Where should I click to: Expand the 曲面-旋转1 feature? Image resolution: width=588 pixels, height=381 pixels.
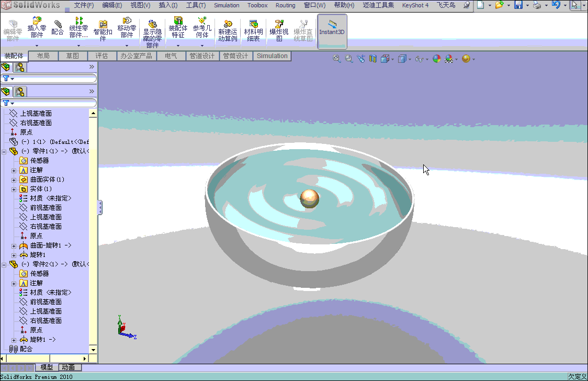click(x=14, y=246)
